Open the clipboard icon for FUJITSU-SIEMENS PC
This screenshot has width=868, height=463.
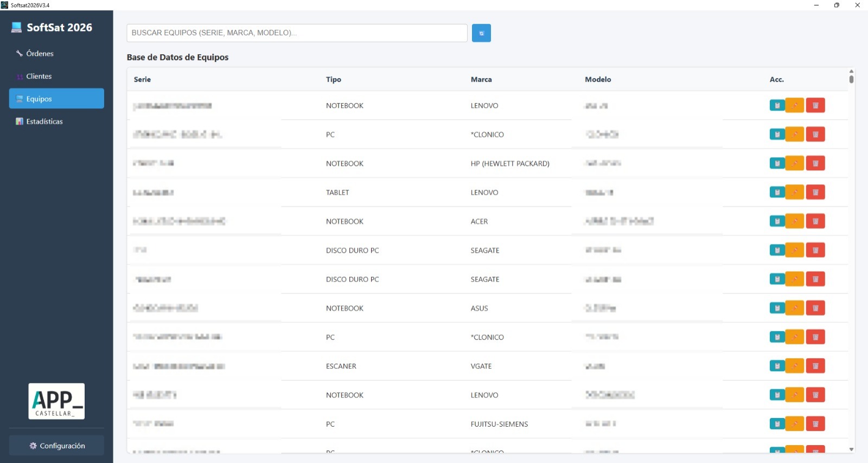point(777,424)
